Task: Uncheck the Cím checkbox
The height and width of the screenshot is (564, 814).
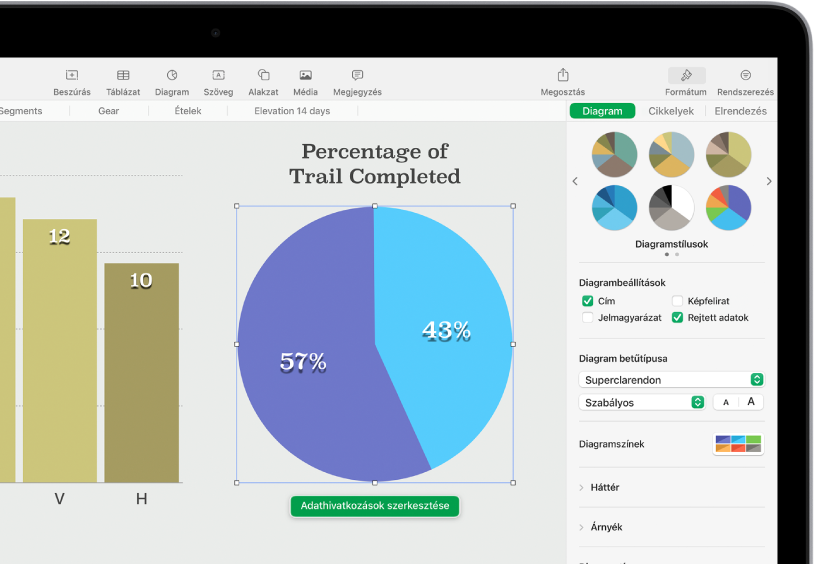Action: [x=588, y=300]
